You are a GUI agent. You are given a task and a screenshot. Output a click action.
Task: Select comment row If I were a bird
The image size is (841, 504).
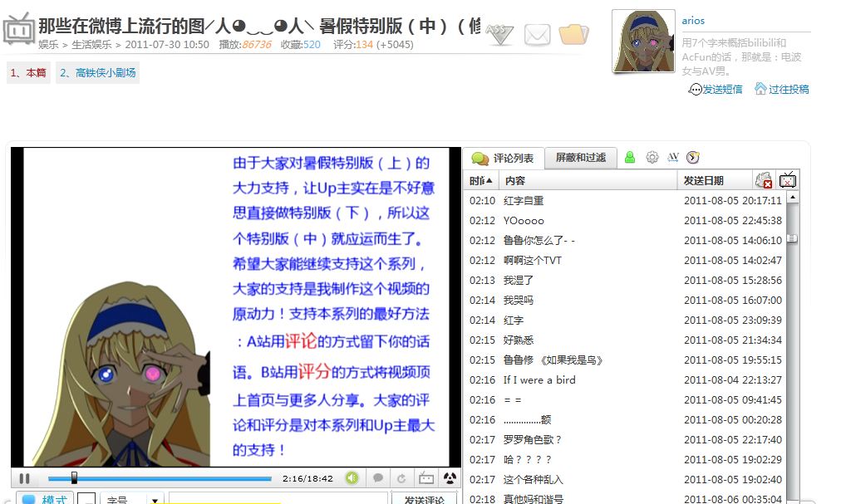click(626, 379)
